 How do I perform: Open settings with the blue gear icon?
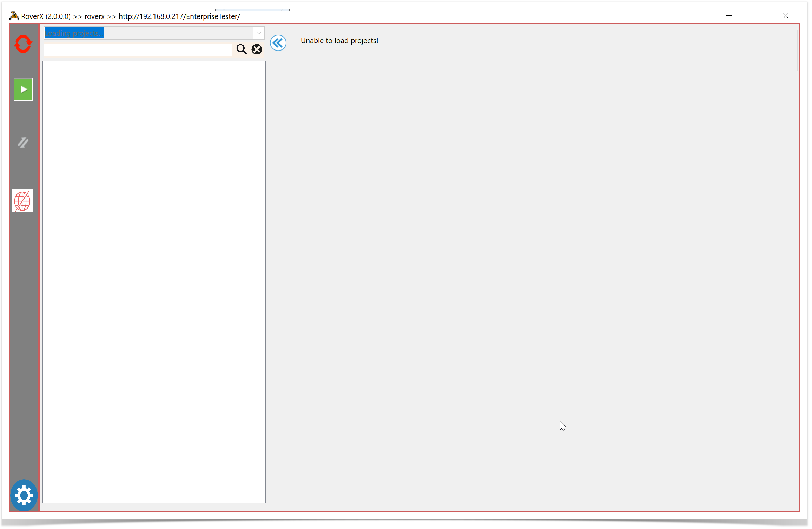pyautogui.click(x=24, y=495)
